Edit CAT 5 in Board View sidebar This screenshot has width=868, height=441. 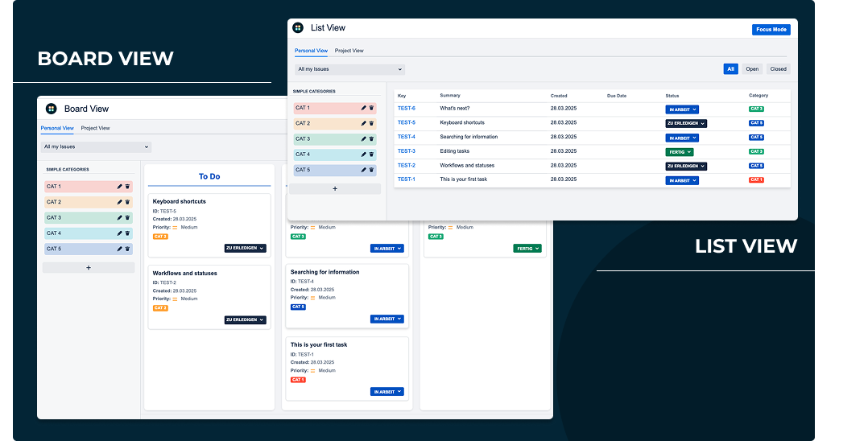coord(119,249)
